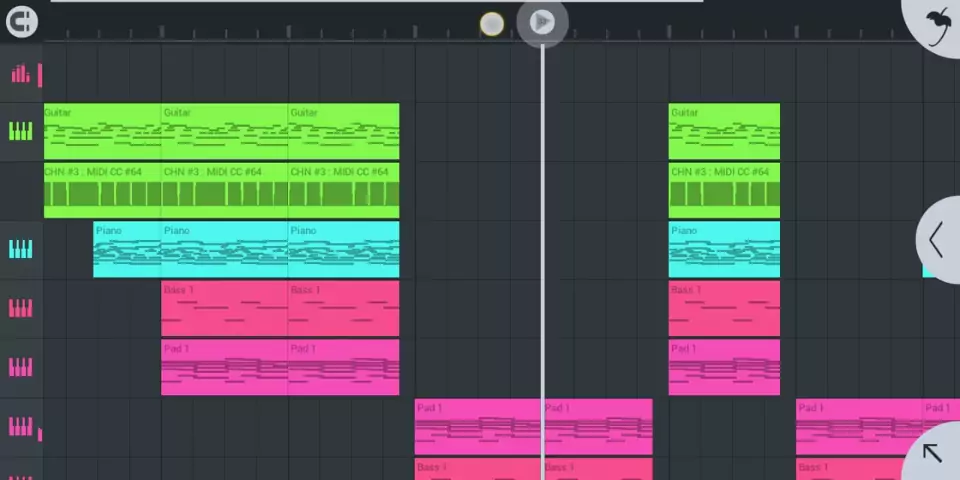Select the green Guitar track keyboard icon
The height and width of the screenshot is (480, 960).
(x=20, y=131)
